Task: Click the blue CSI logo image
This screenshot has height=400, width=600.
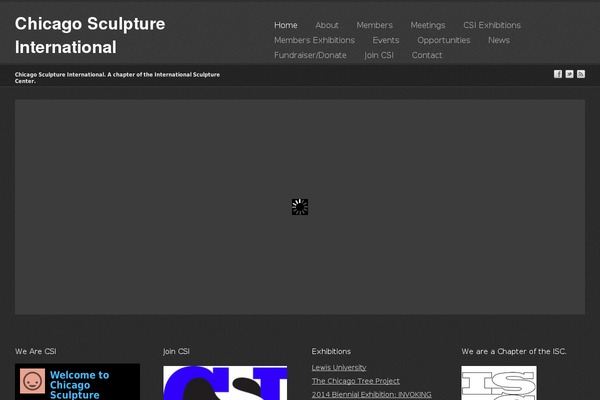Action: [225, 383]
